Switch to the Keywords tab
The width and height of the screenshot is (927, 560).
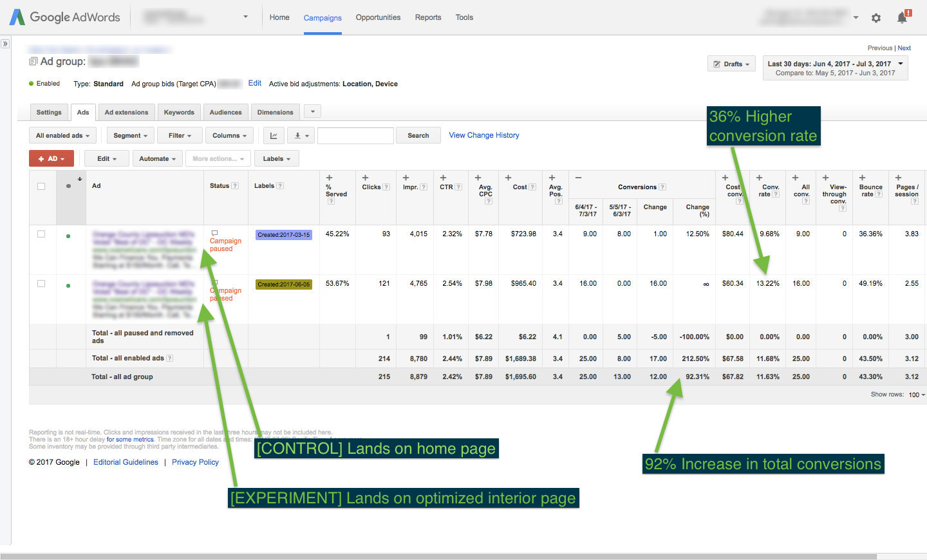coord(179,112)
